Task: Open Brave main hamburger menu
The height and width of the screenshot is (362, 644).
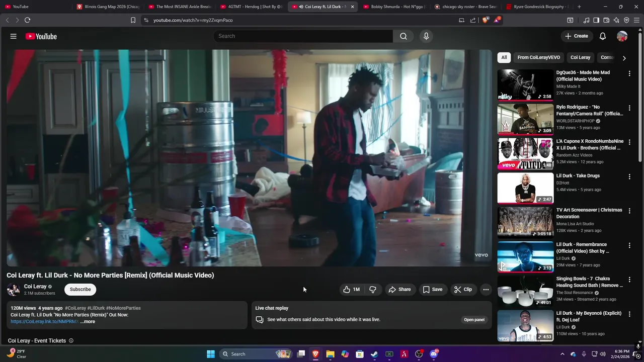Action: 637,20
